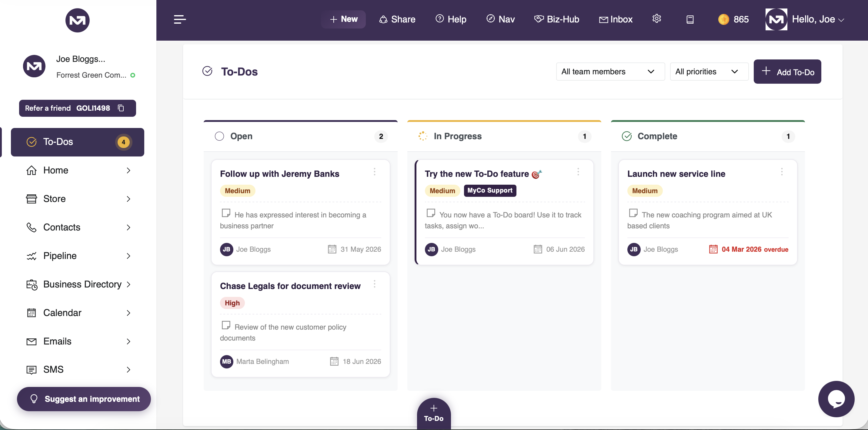Click the Add To-Do button
The width and height of the screenshot is (868, 430).
(x=787, y=72)
